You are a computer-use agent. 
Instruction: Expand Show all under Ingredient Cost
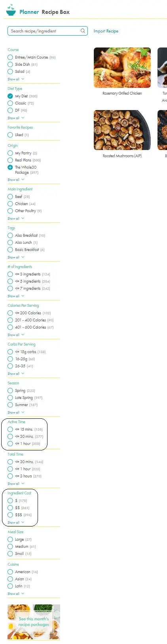[16, 522]
